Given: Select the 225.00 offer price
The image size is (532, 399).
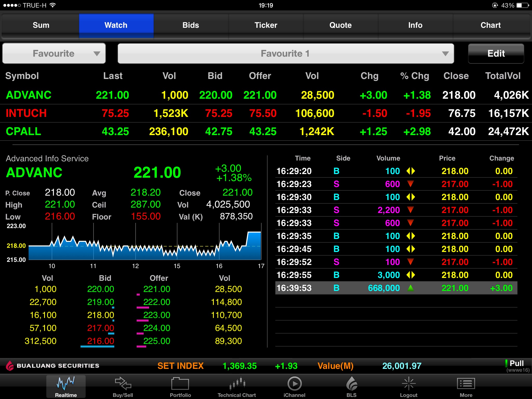Looking at the screenshot, I should point(157,341).
